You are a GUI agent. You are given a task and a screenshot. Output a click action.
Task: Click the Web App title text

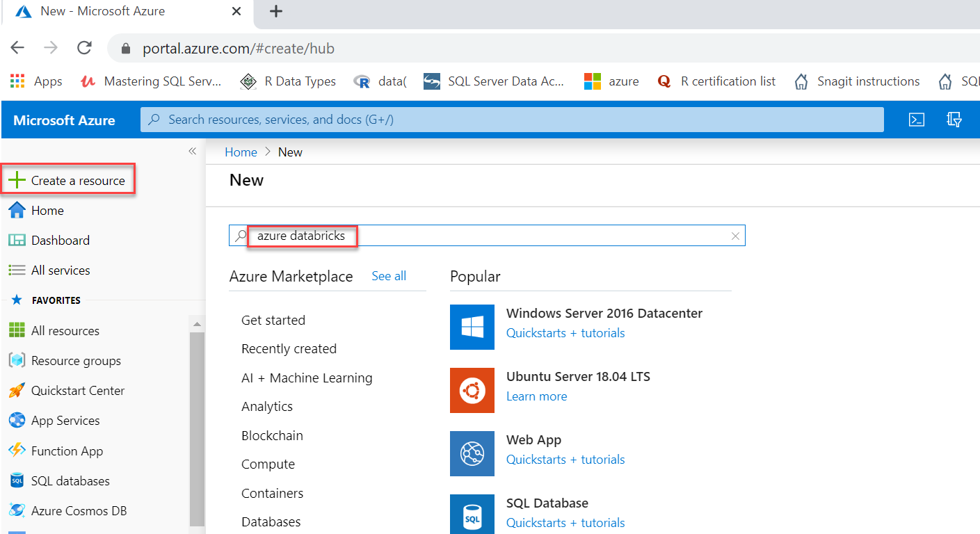pos(533,440)
